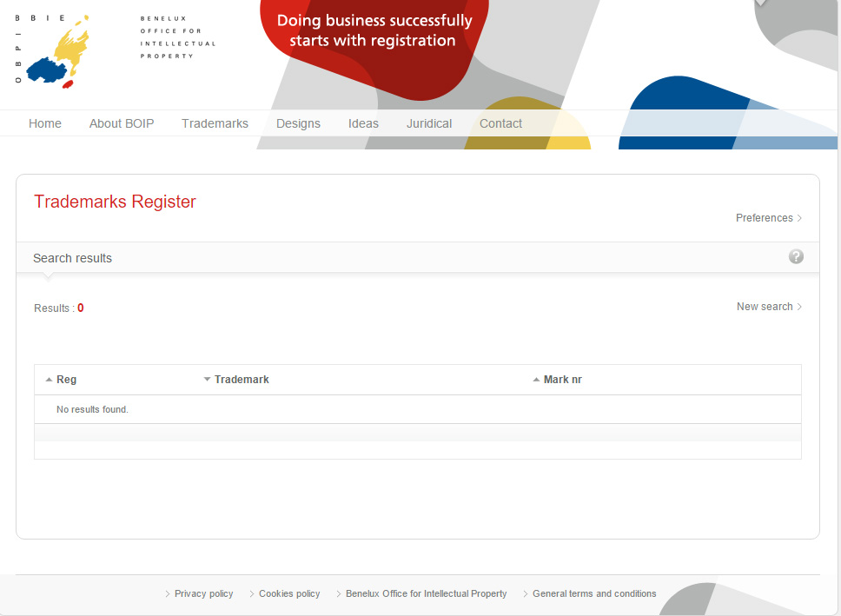
Task: Click the Mark nr column header
Action: (x=563, y=380)
